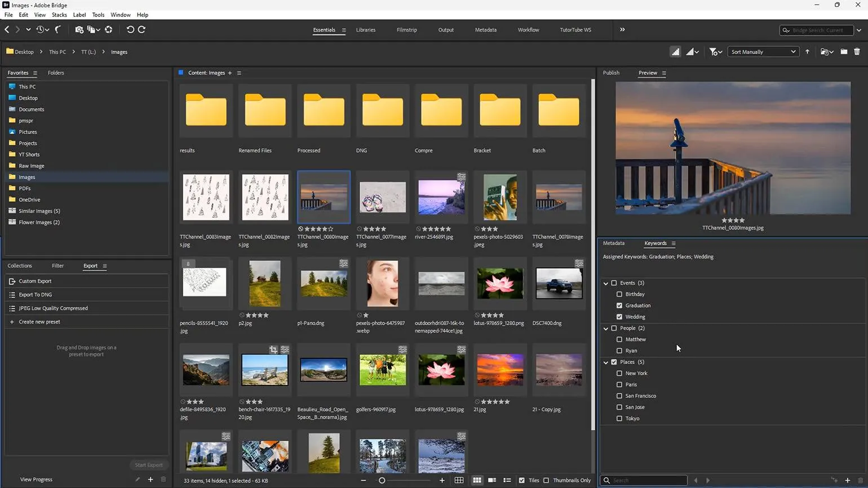
Task: Click Create new preset in Export panel
Action: coord(39,322)
